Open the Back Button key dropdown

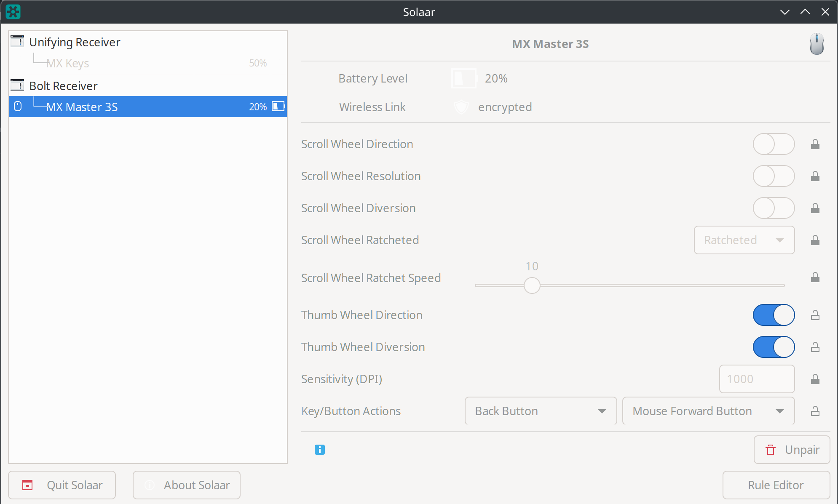541,411
